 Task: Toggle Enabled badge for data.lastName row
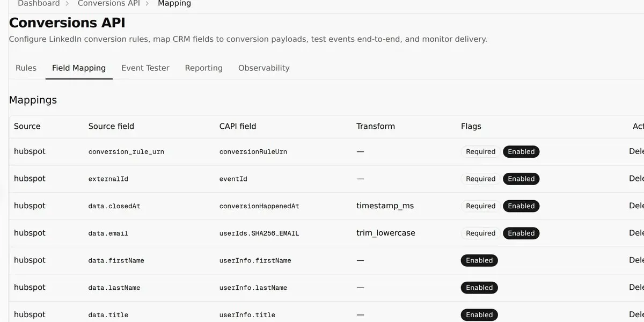click(479, 288)
